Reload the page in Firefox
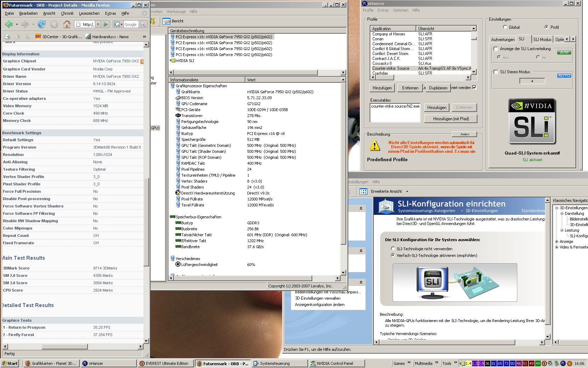Viewport: 588px width, 368px height. (x=42, y=24)
